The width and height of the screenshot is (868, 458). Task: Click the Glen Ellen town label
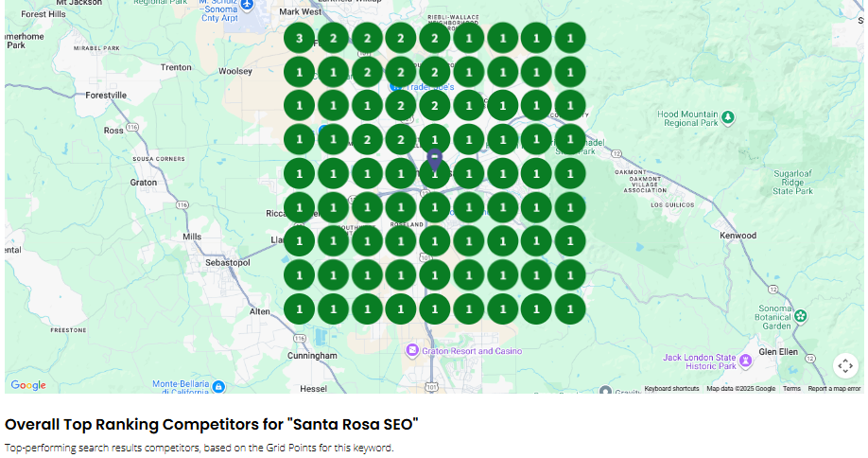[778, 352]
